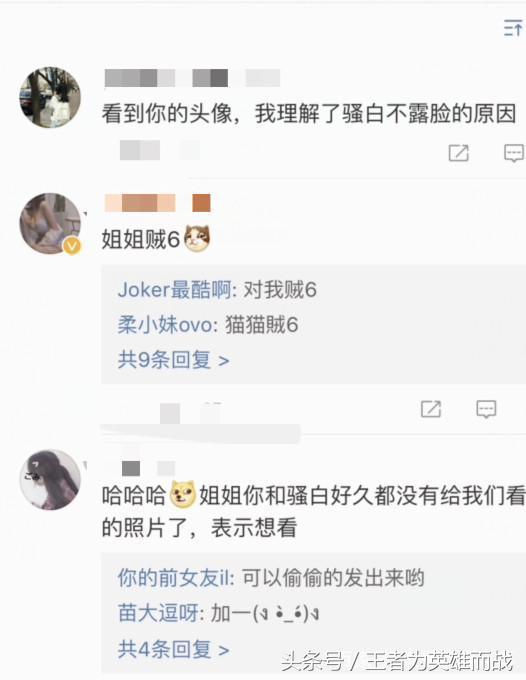The width and height of the screenshot is (526, 680).
Task: Tap the blurred username of the first commenter
Action: coord(192,78)
